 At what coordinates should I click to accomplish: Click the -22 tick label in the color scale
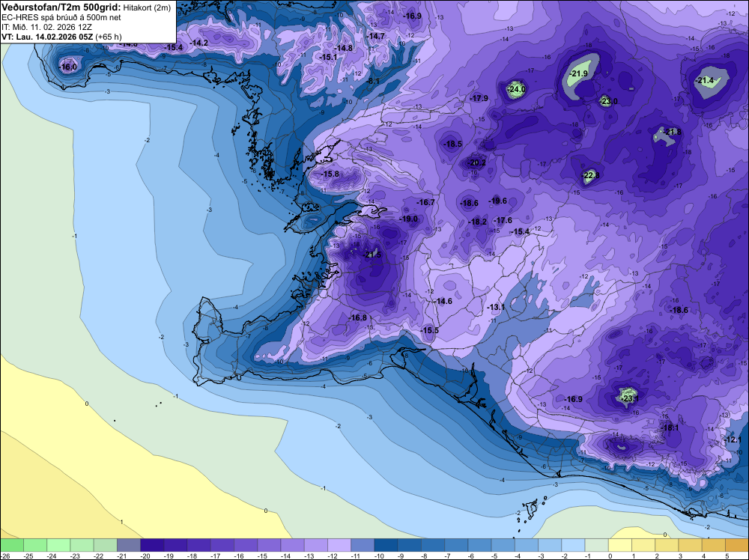coord(100,556)
